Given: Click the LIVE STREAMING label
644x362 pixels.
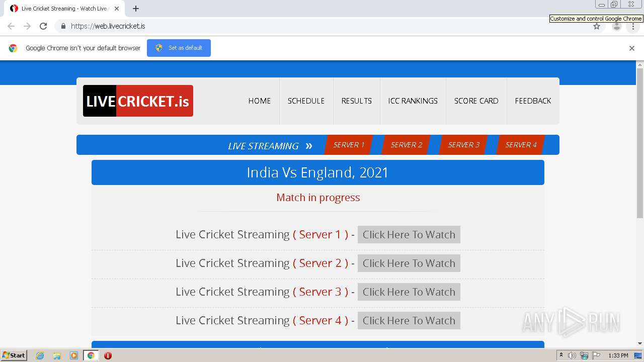Looking at the screenshot, I should [x=263, y=146].
